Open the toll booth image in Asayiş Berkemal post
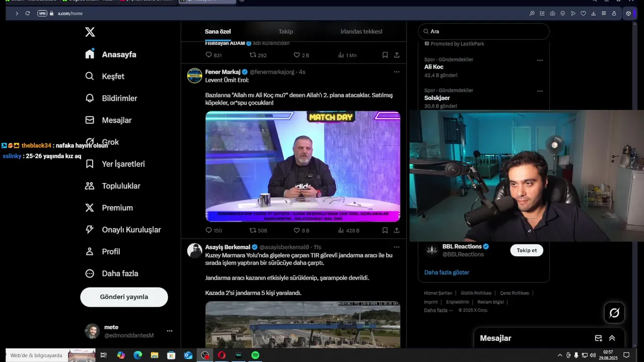The image size is (644, 362). [x=303, y=325]
